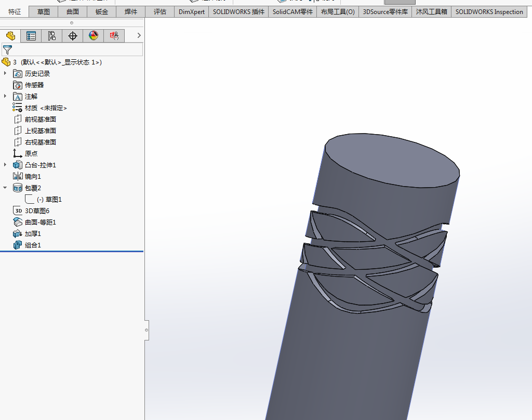Click the 包覆2 wrap feature icon
The height and width of the screenshot is (420, 532).
point(18,188)
